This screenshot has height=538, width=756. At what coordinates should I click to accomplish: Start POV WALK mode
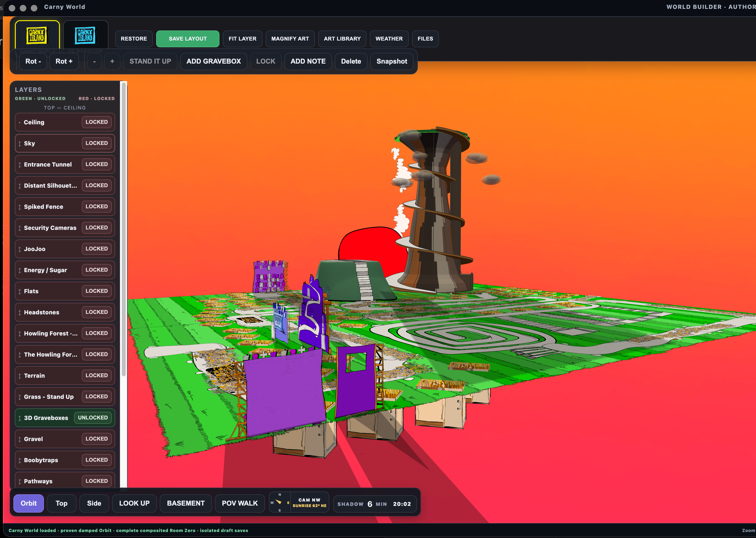(240, 503)
